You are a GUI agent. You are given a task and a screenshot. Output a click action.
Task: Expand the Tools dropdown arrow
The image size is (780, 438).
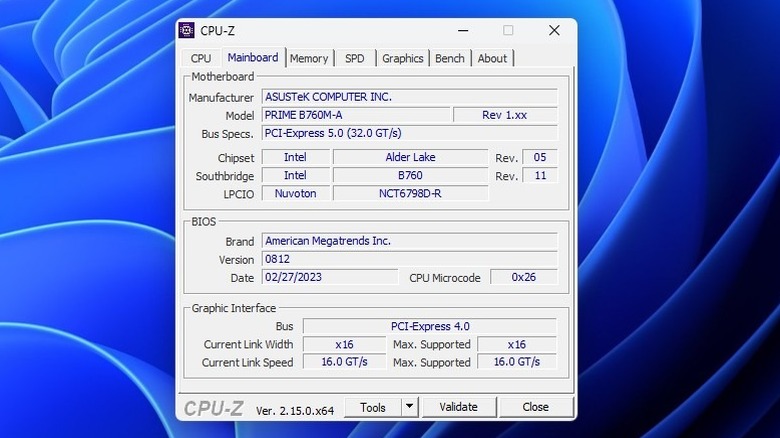click(x=409, y=407)
